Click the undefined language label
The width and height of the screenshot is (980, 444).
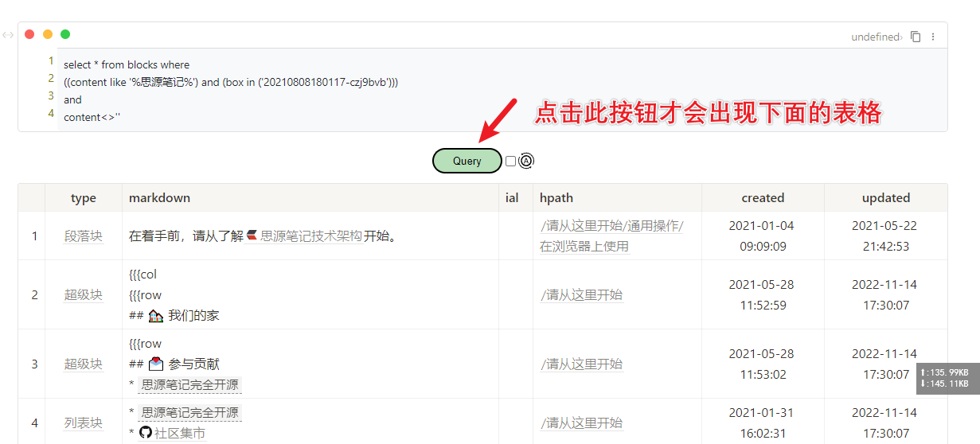tap(876, 37)
